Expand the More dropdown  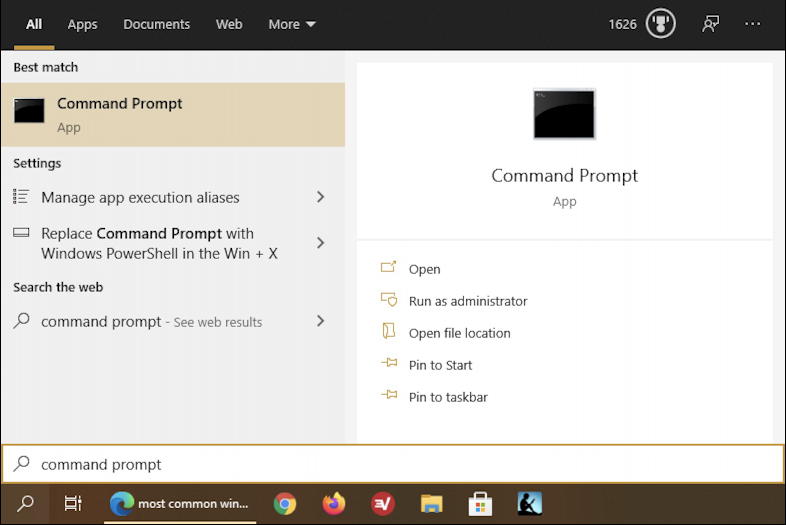tap(292, 24)
